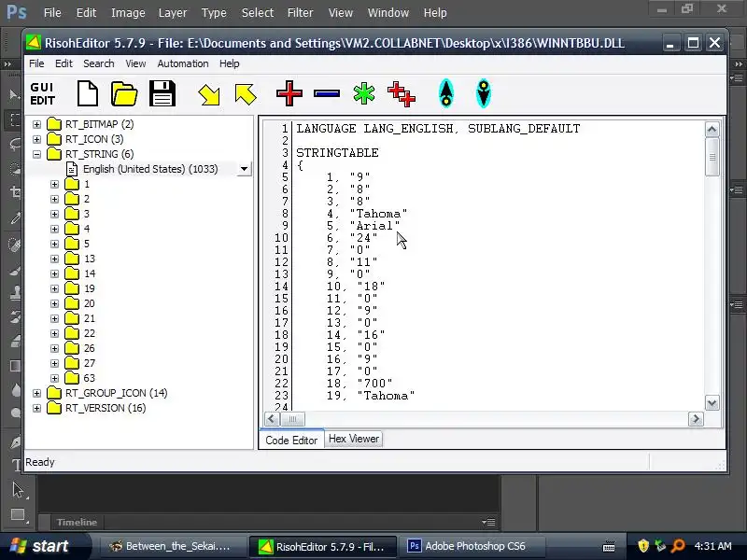Viewport: 747px width, 560px height.
Task: Select Photoshop Type tool
Action: pos(15,465)
